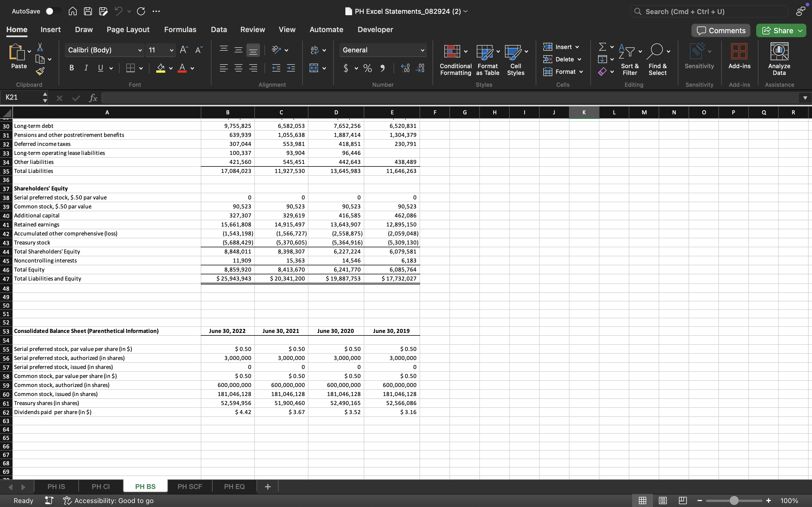The width and height of the screenshot is (812, 507).
Task: Expand the formula bar with the arrow
Action: point(805,98)
